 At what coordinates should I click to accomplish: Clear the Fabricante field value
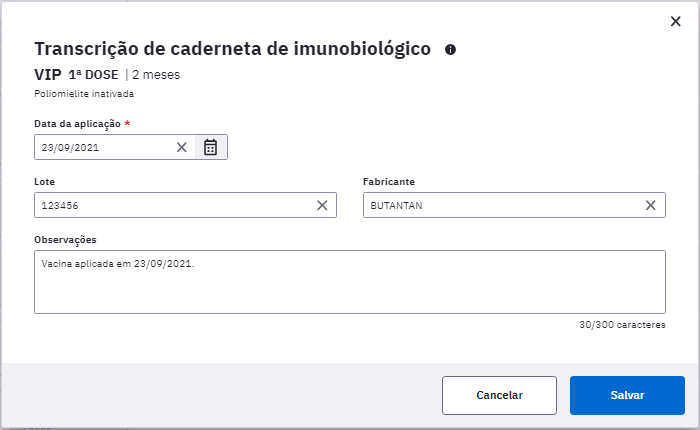pos(650,205)
